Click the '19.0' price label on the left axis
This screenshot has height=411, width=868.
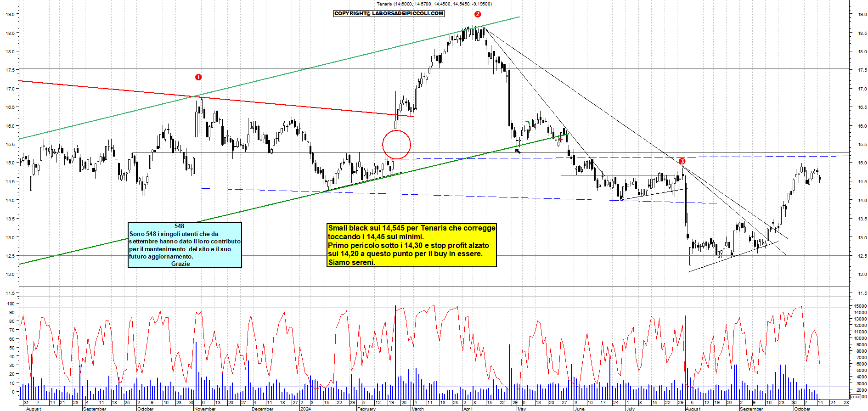pyautogui.click(x=10, y=14)
